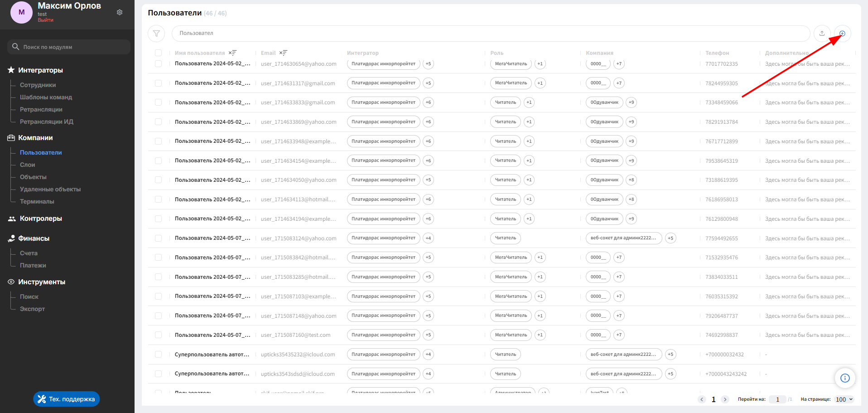Image resolution: width=868 pixels, height=413 pixels.
Task: Open Шаблоны команд in the sidebar
Action: [46, 97]
